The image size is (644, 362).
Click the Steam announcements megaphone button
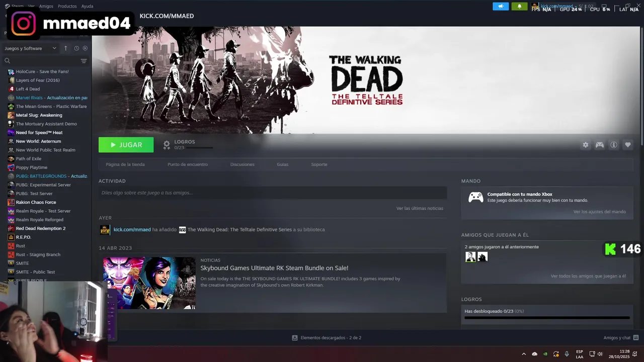point(501,7)
